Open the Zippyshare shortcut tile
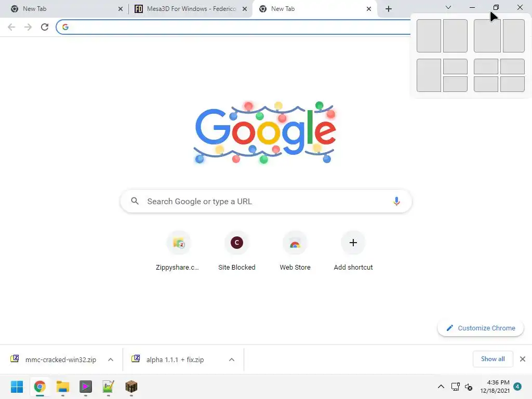Image resolution: width=532 pixels, height=399 pixels. (x=178, y=251)
